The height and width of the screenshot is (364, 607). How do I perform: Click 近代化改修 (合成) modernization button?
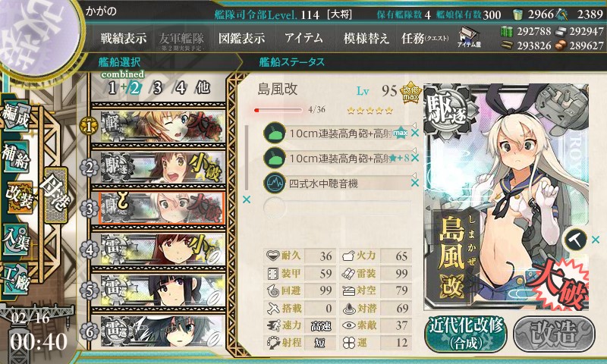pos(466,334)
